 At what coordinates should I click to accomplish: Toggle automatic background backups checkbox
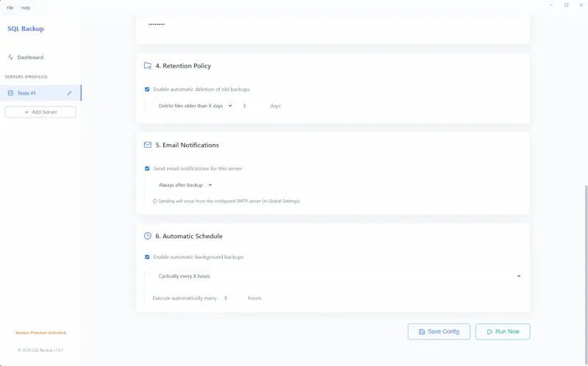coord(147,257)
